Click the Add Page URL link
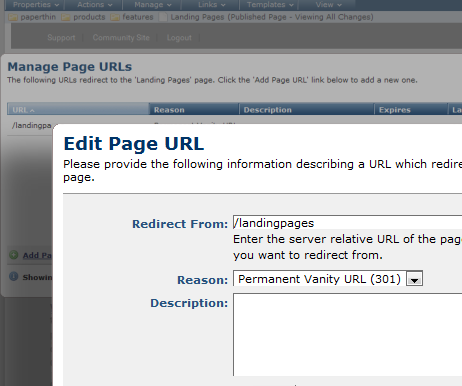462x386 pixels. coord(37,255)
